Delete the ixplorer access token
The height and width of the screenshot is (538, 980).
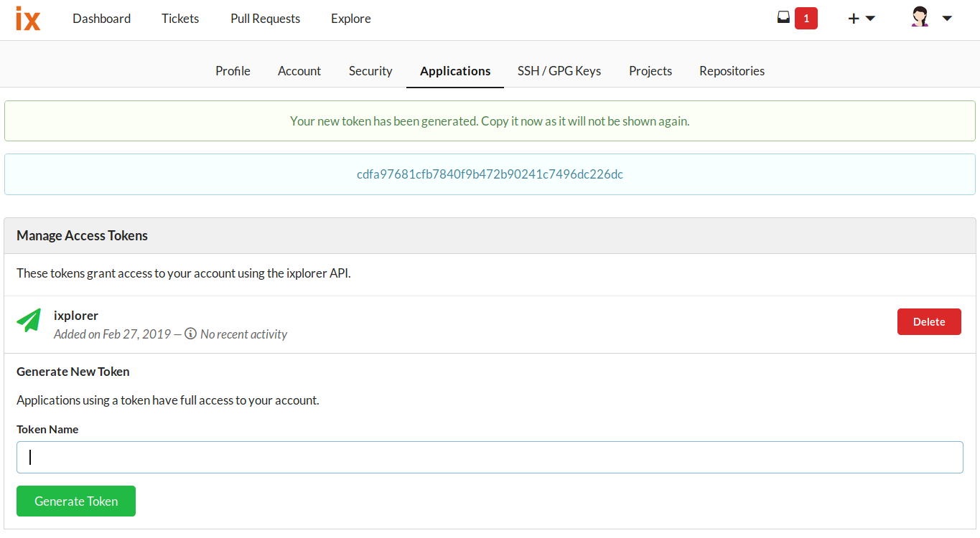pos(929,321)
